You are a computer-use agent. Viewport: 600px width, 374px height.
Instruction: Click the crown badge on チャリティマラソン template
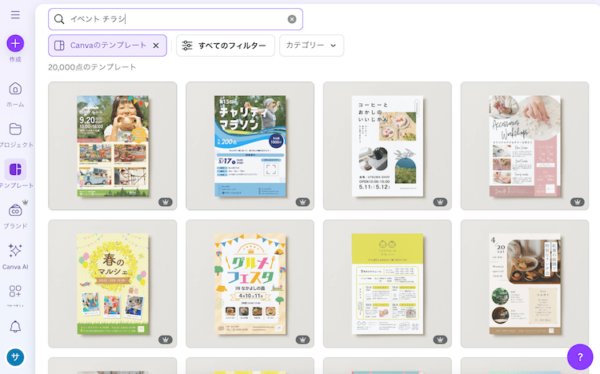click(303, 202)
